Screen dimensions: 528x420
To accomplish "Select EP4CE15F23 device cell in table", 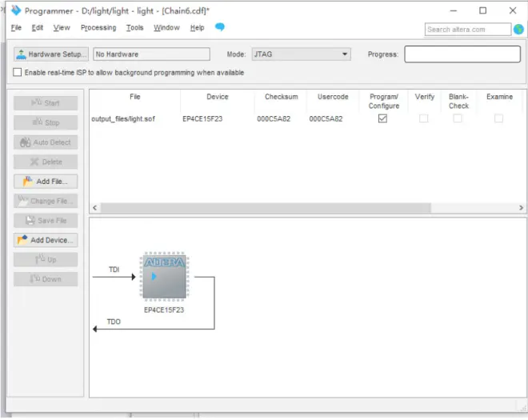I will click(x=202, y=119).
